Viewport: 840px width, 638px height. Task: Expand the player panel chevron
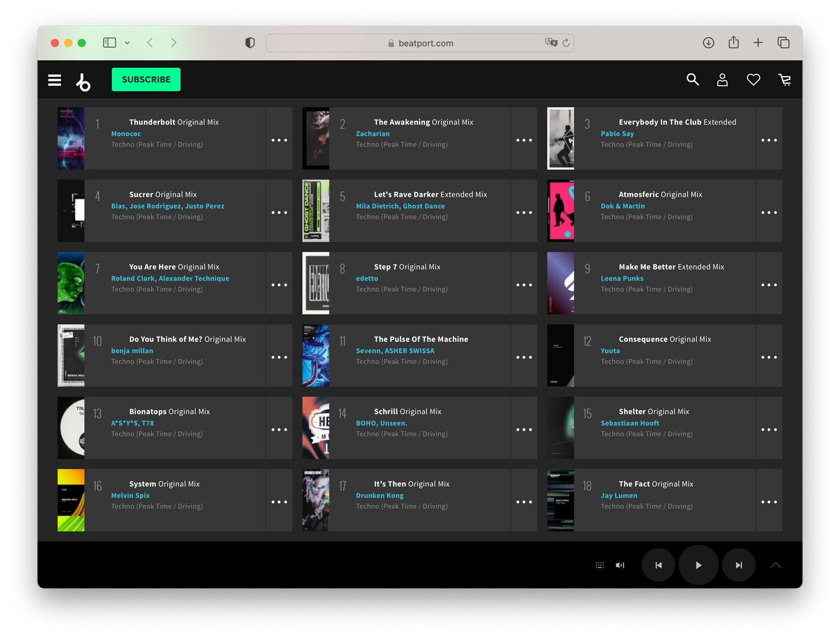coord(775,565)
